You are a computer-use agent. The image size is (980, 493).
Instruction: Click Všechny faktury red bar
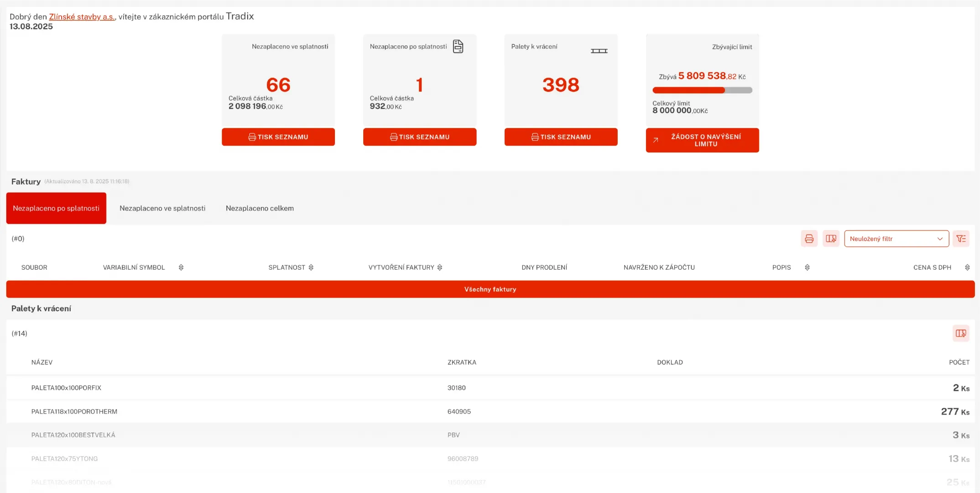click(x=490, y=289)
